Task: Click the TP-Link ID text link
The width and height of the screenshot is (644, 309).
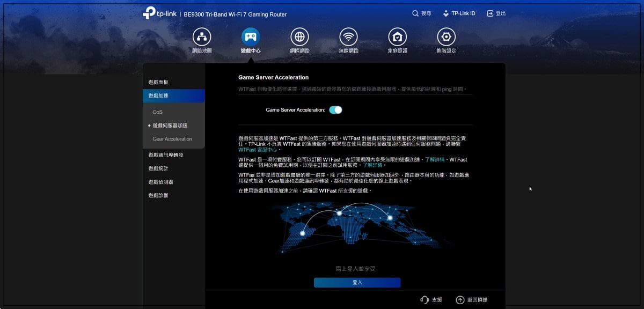Action: (x=463, y=13)
